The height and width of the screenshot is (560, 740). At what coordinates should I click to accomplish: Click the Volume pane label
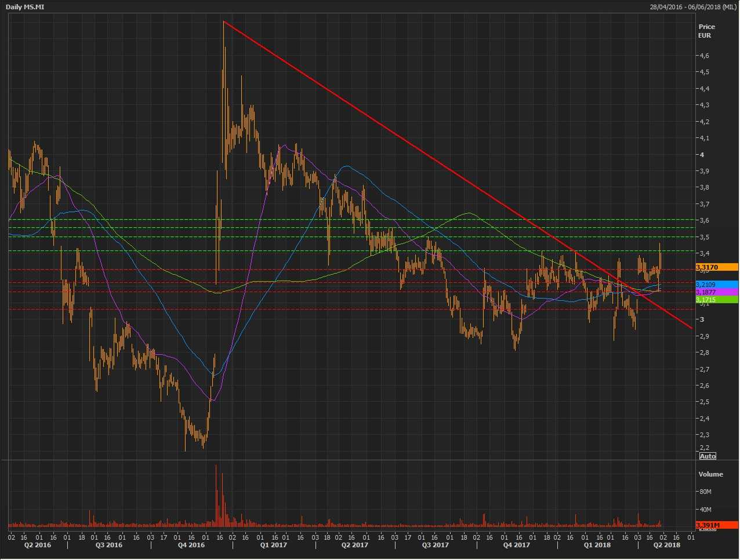pyautogui.click(x=710, y=474)
